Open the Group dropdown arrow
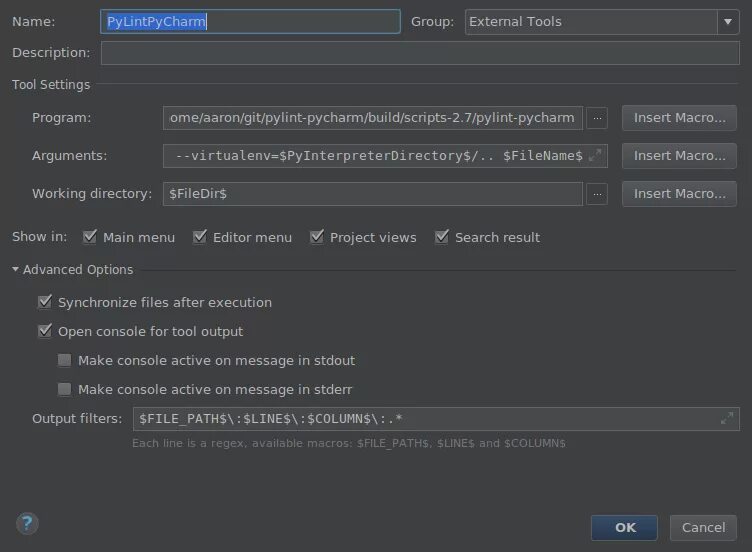The width and height of the screenshot is (752, 552). point(728,22)
